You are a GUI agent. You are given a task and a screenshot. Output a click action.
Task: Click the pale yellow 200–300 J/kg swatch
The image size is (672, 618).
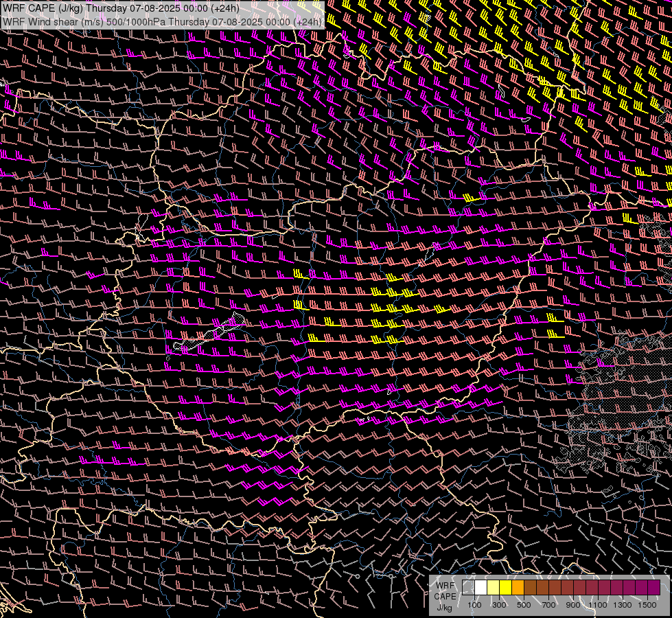click(x=494, y=588)
